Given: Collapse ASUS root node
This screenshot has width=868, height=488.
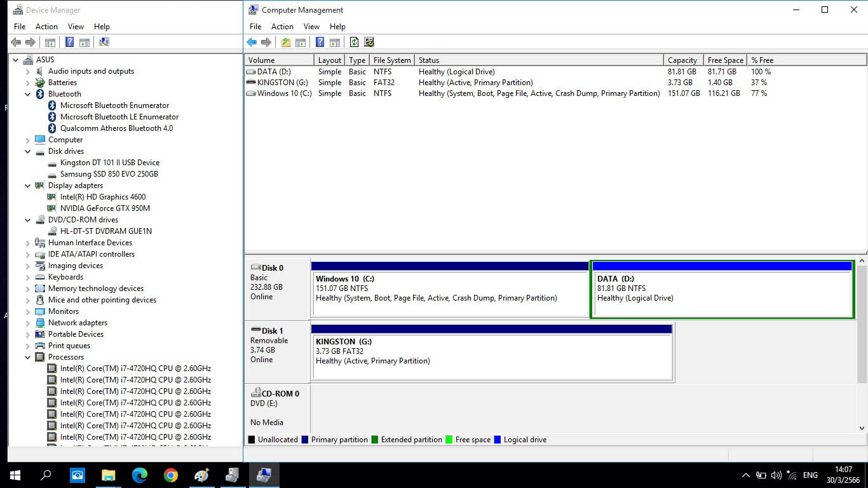Looking at the screenshot, I should point(16,60).
